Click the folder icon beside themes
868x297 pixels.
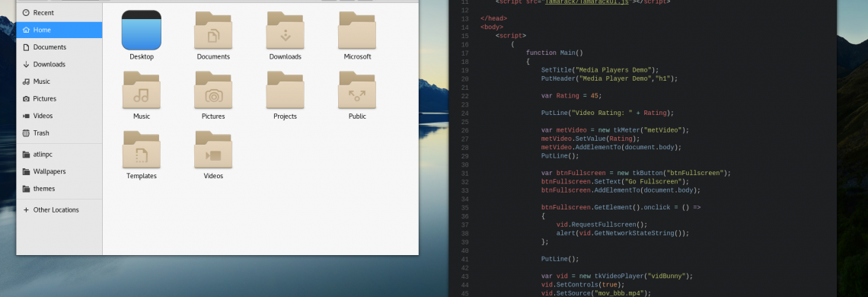[x=26, y=188]
